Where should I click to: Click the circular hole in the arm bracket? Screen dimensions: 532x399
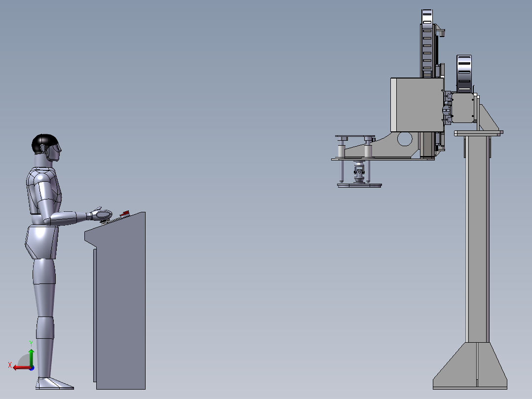[x=404, y=139]
